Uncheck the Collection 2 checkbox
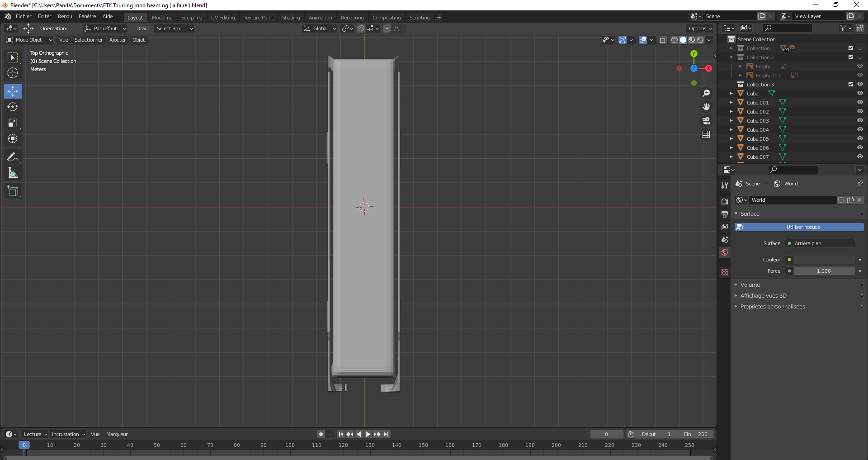Image resolution: width=868 pixels, height=460 pixels. 851,57
